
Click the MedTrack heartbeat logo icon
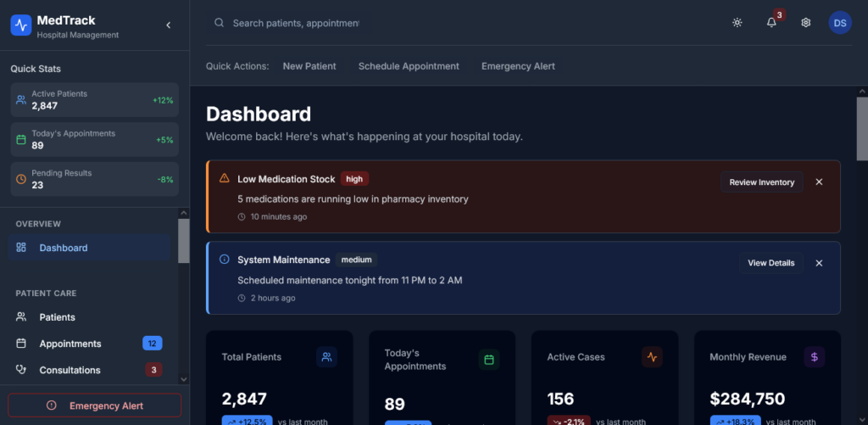[21, 25]
